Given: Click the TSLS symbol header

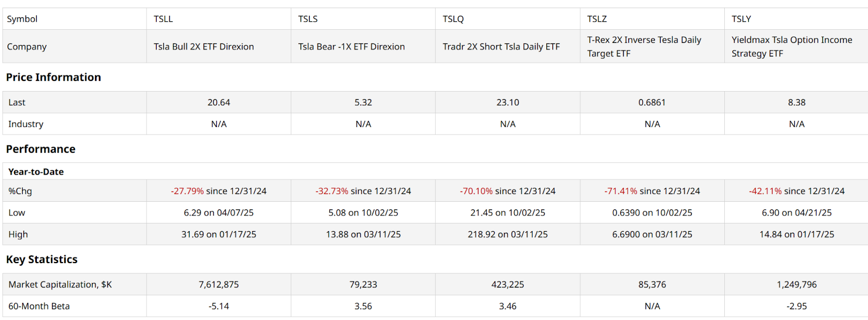Looking at the screenshot, I should click(x=308, y=19).
